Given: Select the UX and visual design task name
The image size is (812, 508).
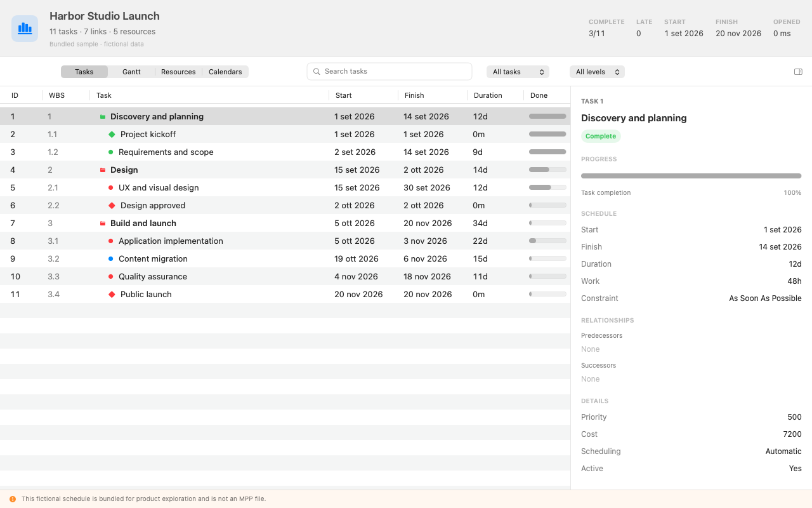Looking at the screenshot, I should coord(159,188).
